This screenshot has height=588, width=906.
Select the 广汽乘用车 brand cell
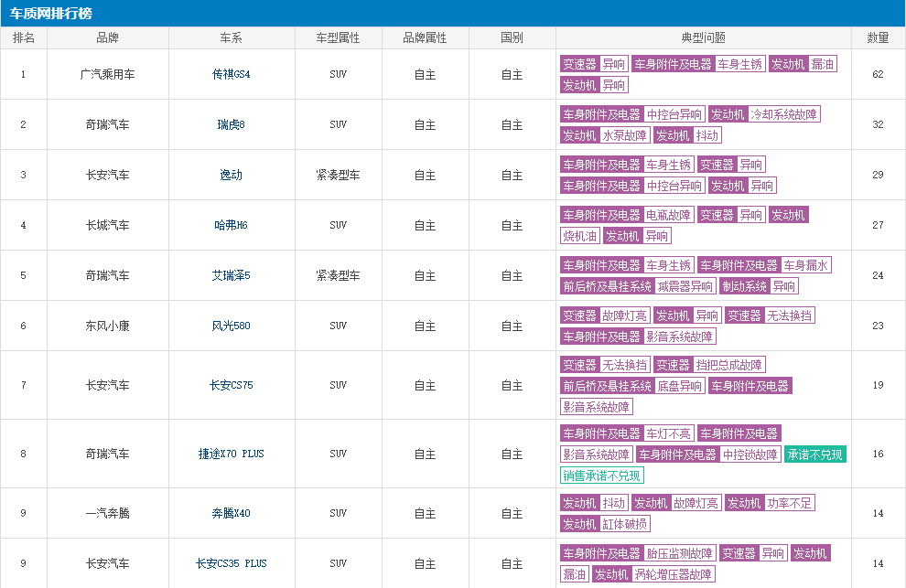tap(107, 74)
